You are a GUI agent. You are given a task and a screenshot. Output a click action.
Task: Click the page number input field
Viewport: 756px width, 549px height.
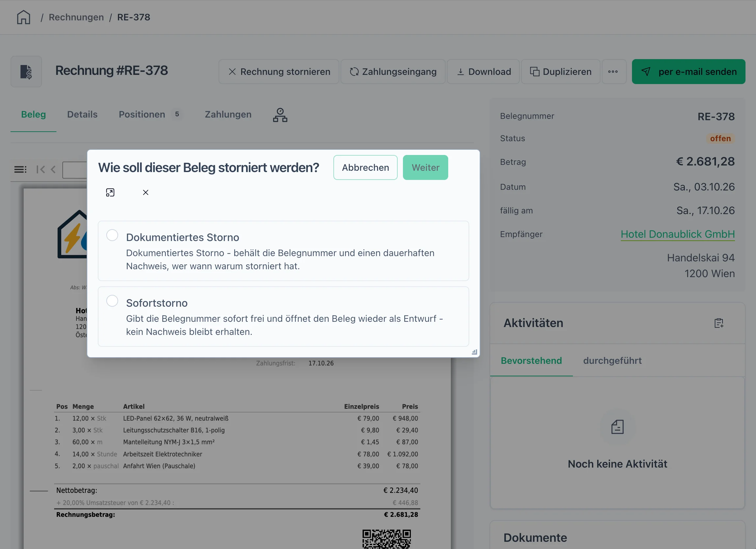pyautogui.click(x=75, y=169)
